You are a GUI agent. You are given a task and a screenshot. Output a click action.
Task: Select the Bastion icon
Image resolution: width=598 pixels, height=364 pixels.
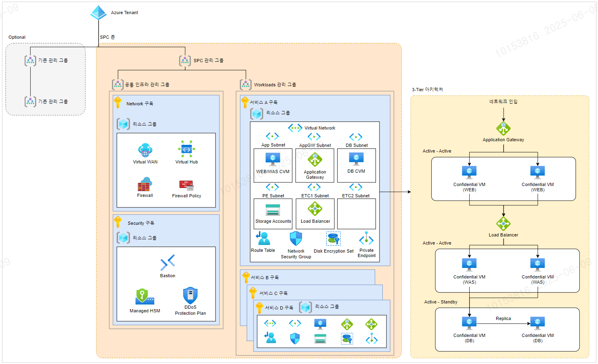click(x=168, y=262)
